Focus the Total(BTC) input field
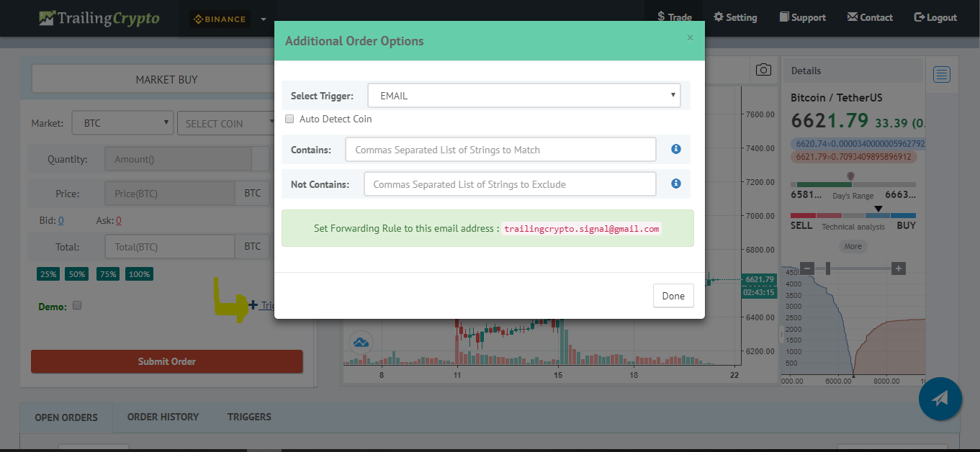The height and width of the screenshot is (452, 980). pyautogui.click(x=170, y=247)
